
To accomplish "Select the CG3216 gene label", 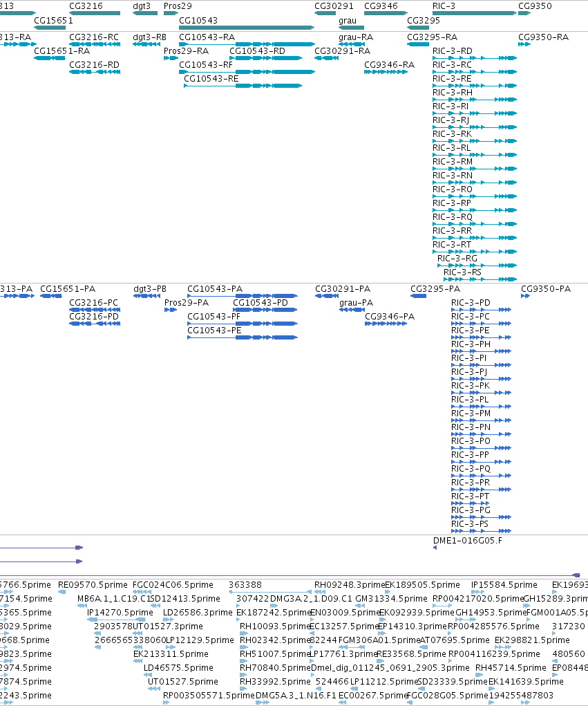I will 86,6.
